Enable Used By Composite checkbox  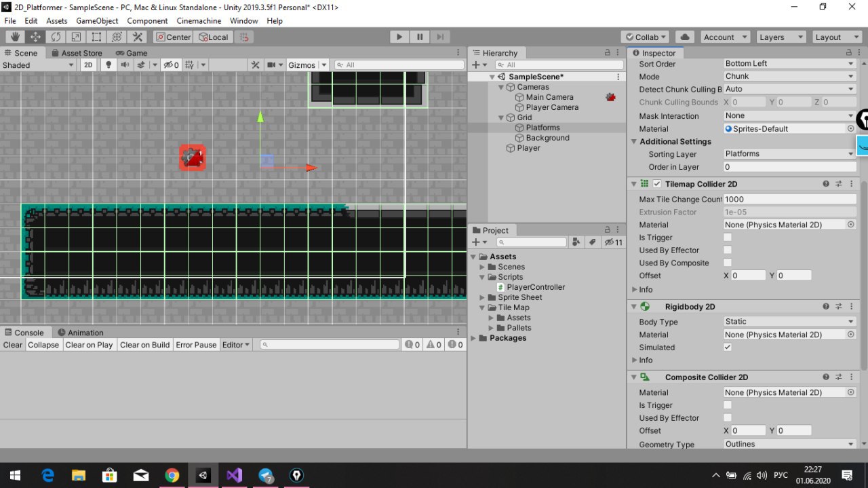coord(728,263)
